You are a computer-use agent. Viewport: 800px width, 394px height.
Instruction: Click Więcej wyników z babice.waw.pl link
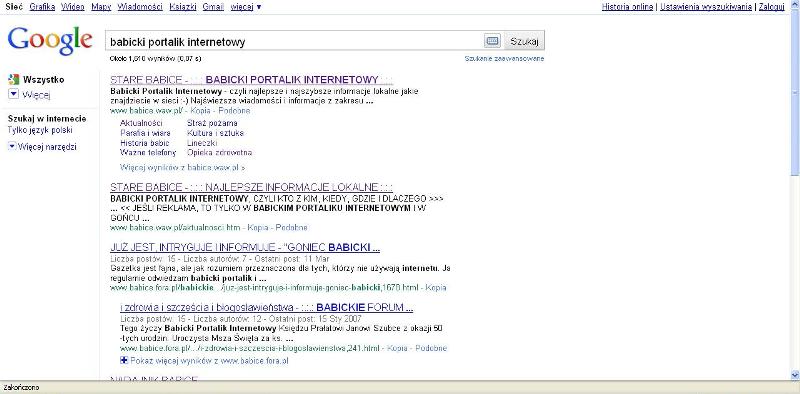[x=183, y=167]
